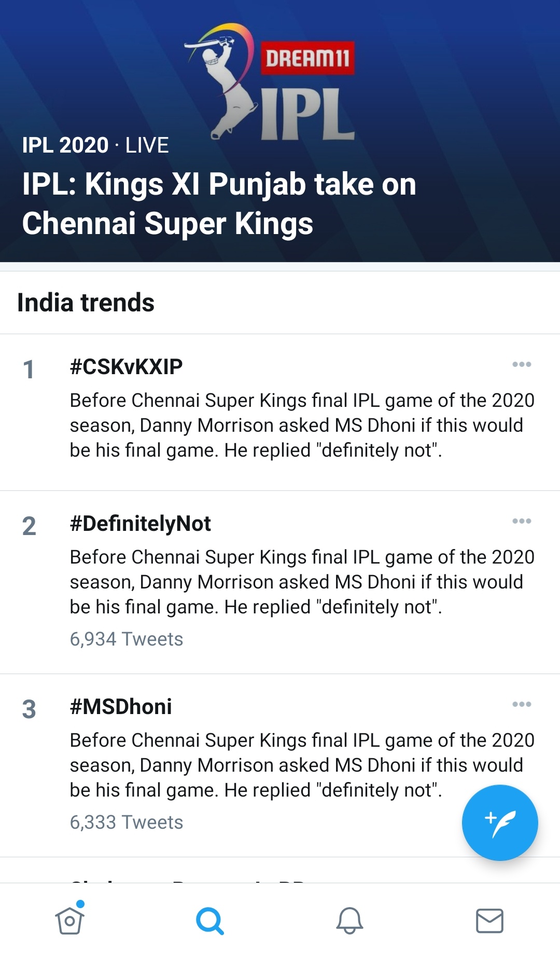This screenshot has width=560, height=959.
Task: Read the #DefinitelyNot trend description
Action: pos(302,582)
